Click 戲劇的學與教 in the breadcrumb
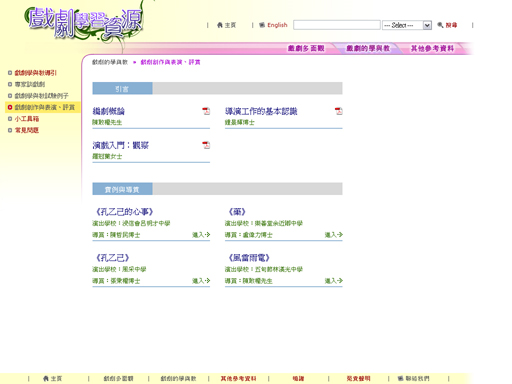This screenshot has width=512, height=384. (110, 62)
